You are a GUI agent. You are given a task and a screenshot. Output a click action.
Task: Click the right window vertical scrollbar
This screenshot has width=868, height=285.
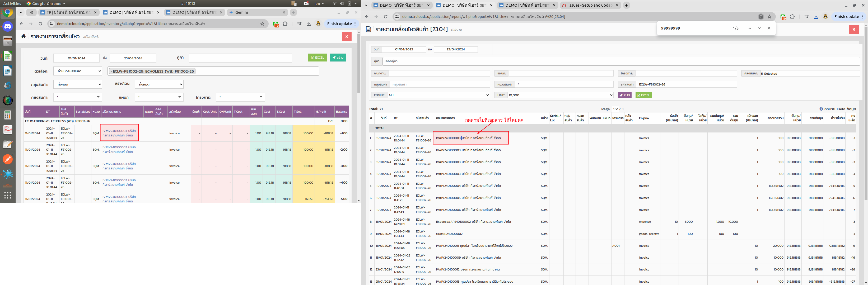866,113
